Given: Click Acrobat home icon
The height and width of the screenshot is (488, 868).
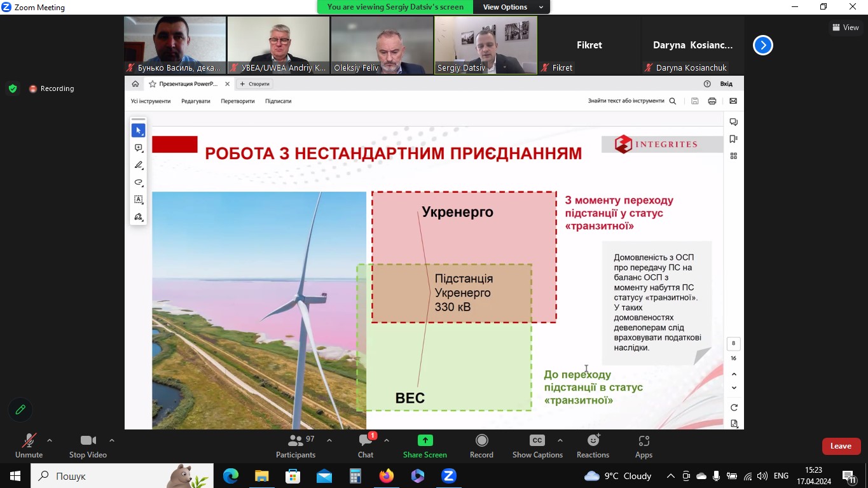Looking at the screenshot, I should click(135, 84).
